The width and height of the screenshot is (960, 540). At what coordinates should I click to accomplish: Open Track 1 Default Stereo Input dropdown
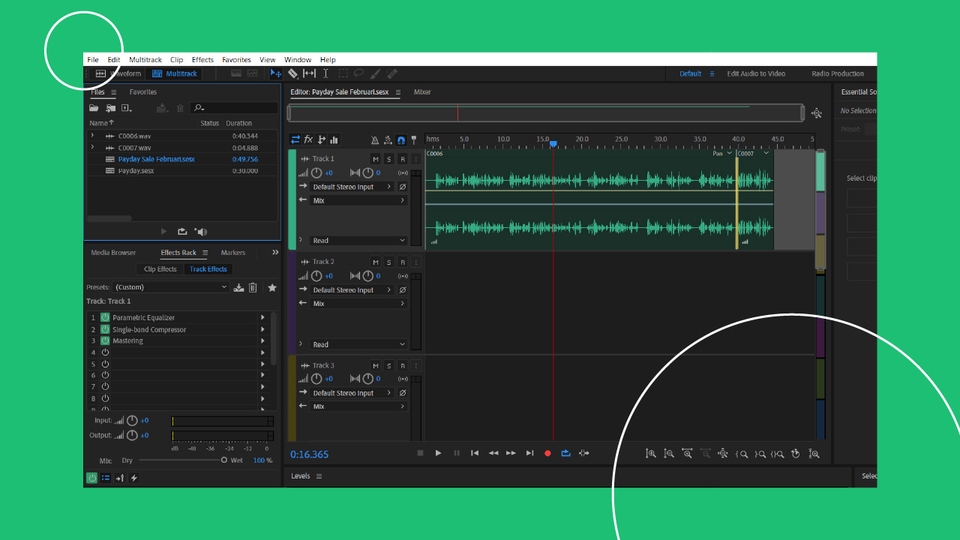pos(351,187)
